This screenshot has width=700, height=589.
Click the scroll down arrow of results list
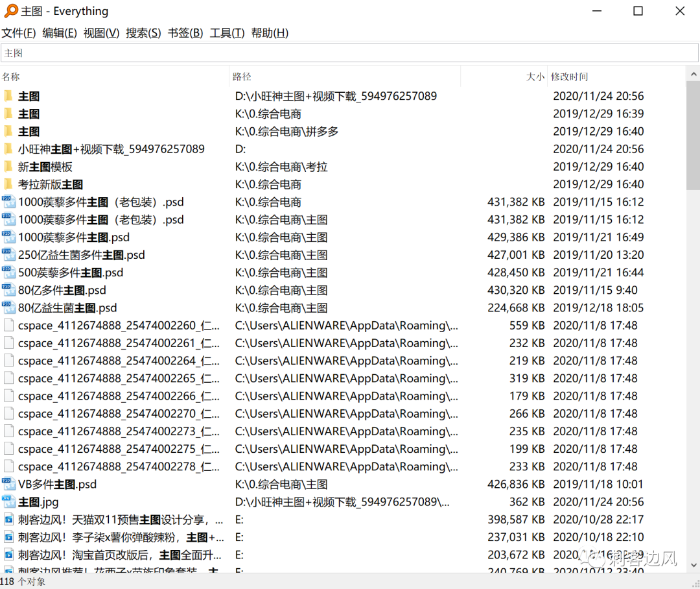[694, 565]
